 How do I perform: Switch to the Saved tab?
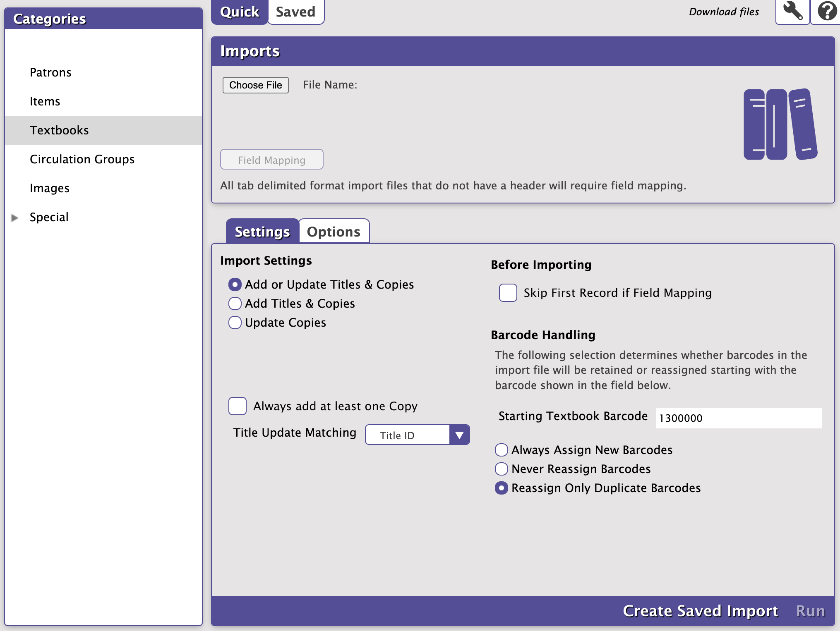[x=295, y=12]
